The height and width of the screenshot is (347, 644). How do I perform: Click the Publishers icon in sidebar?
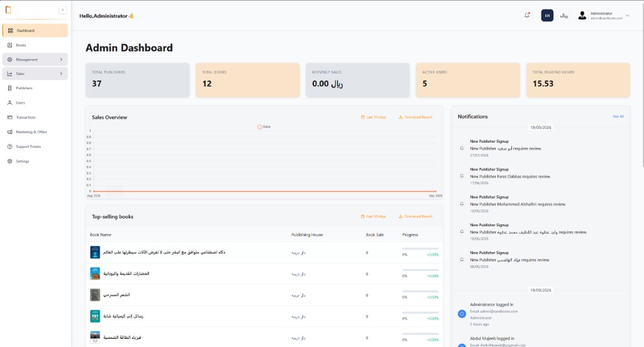coord(10,88)
